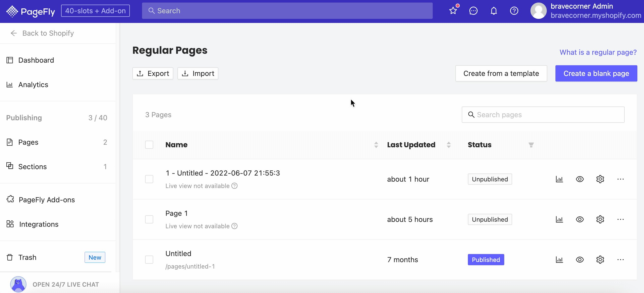Click Create a blank page
Screen dimensions: 644x293
596,73
